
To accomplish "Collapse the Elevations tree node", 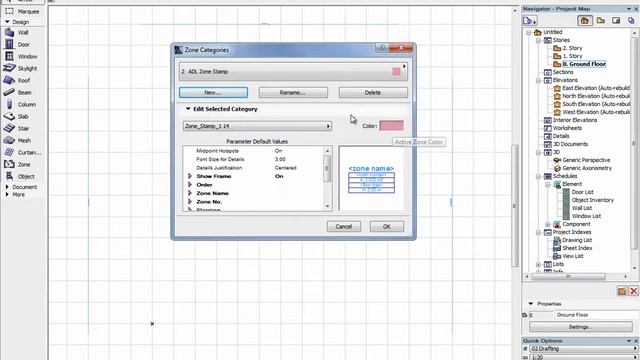I will pos(538,80).
